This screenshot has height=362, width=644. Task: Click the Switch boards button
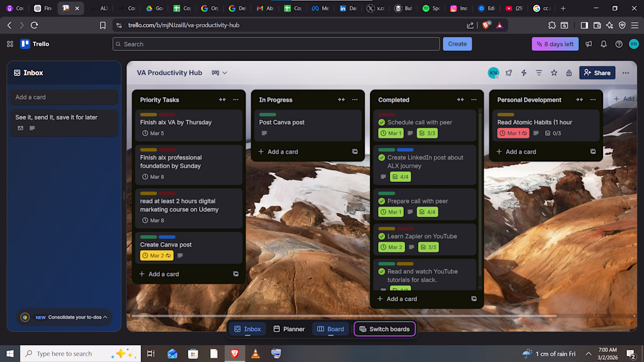click(385, 329)
